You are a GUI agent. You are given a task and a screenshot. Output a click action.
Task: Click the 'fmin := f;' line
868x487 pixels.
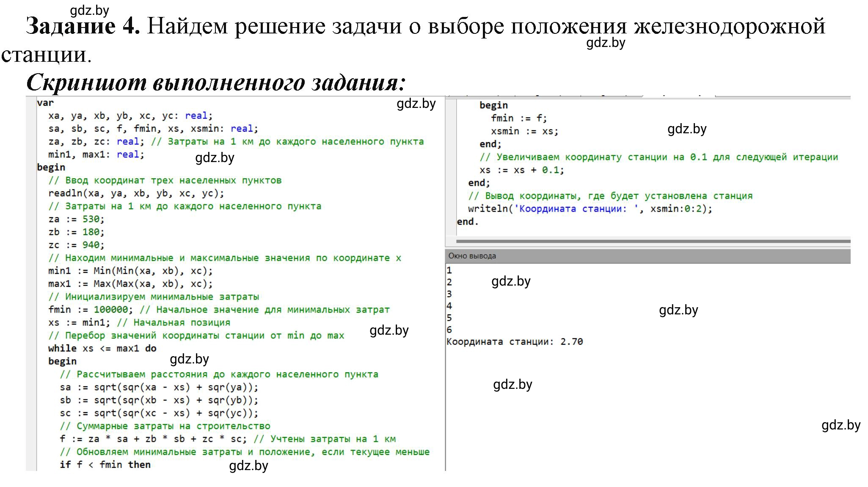pos(519,118)
